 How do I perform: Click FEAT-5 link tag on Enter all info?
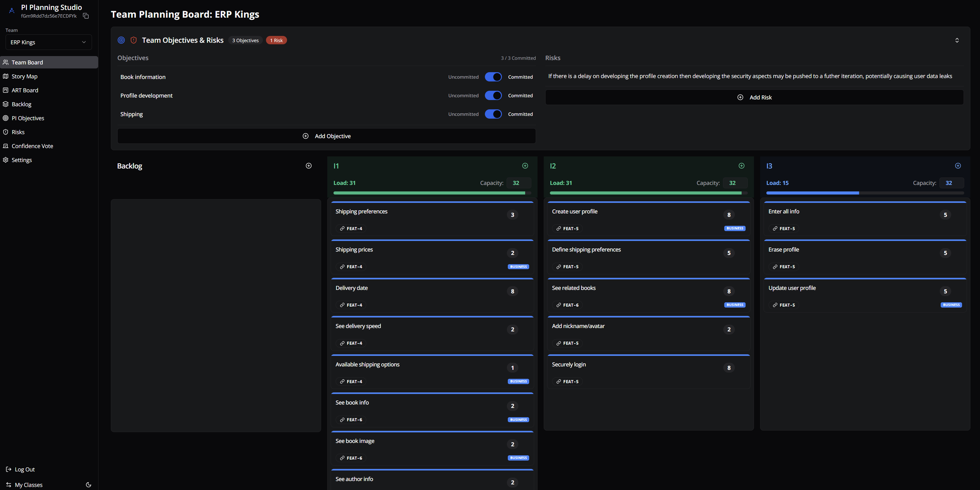784,229
